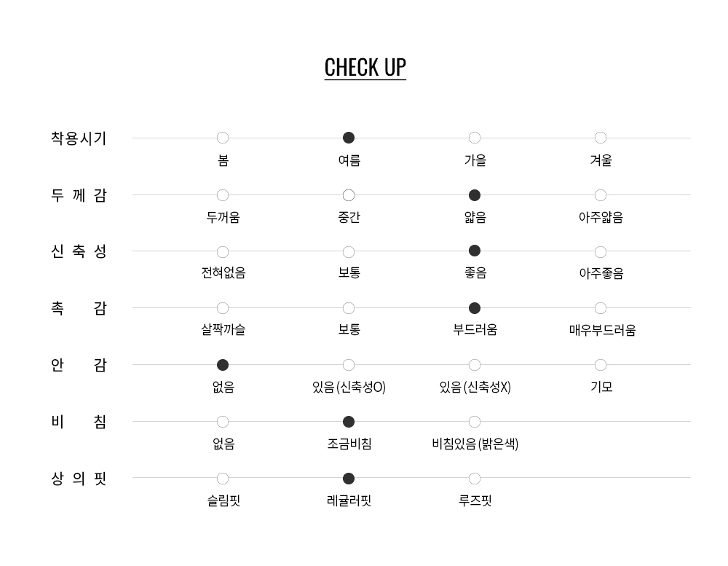The width and height of the screenshot is (728, 566).
Task: Select the 있음(신축성O) circle in 안감 row
Action: (x=349, y=365)
